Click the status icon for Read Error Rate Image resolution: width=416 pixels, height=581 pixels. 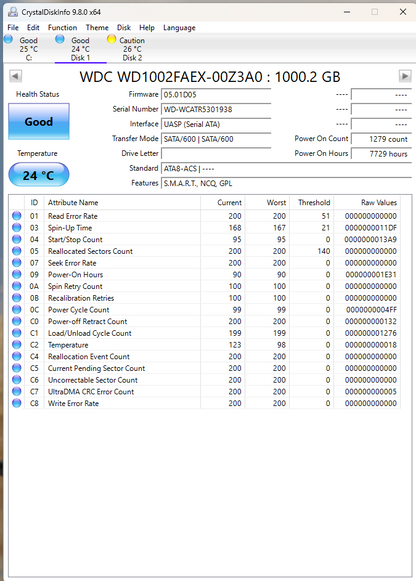tap(17, 216)
